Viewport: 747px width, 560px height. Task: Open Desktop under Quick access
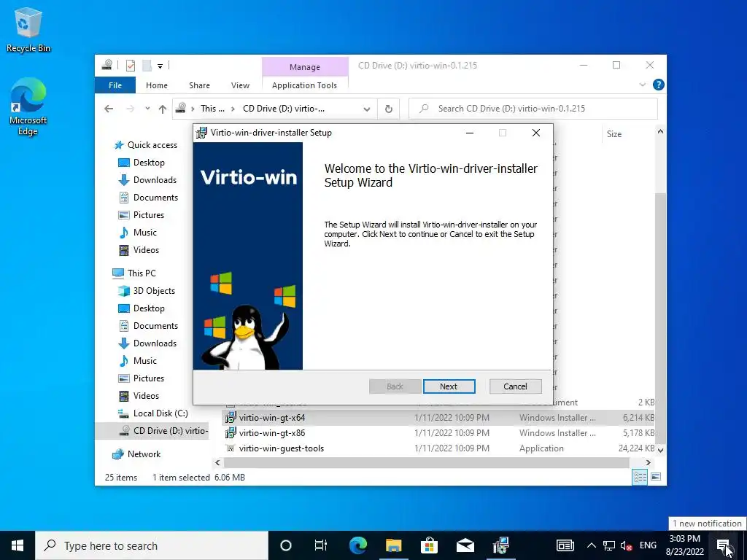(x=142, y=163)
